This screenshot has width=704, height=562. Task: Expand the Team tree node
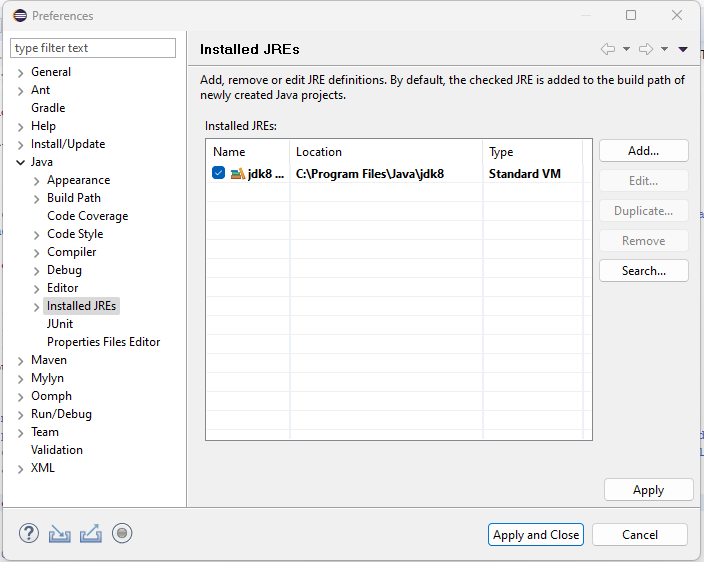tap(20, 433)
